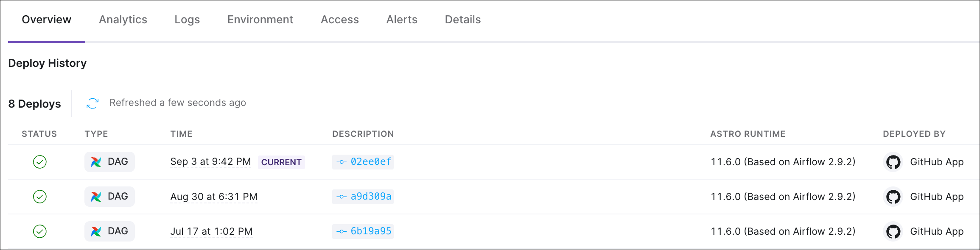Select the Airflow pinwheel icon on the current deploy
980x250 pixels.
pyautogui.click(x=97, y=162)
